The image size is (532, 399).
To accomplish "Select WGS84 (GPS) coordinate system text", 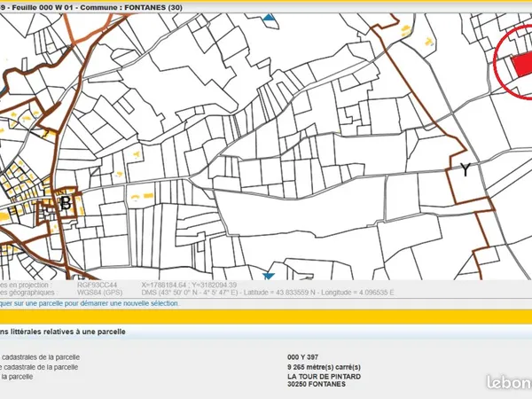I will tap(99, 292).
